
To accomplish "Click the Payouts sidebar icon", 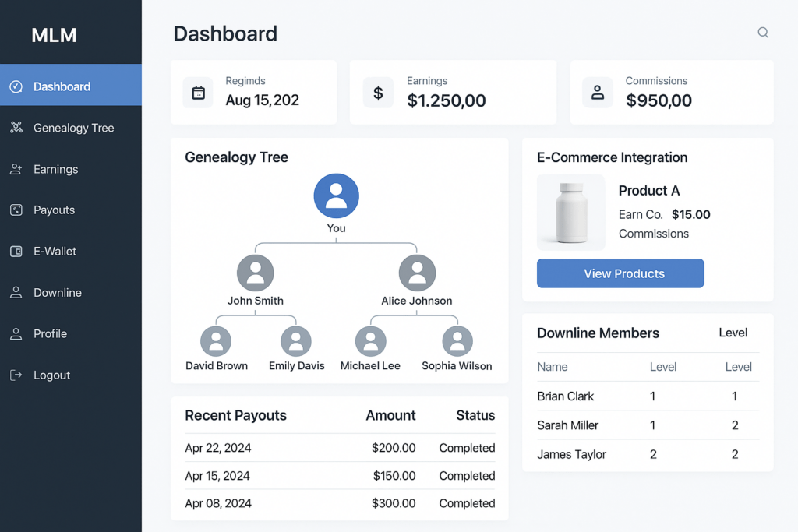I will click(16, 210).
